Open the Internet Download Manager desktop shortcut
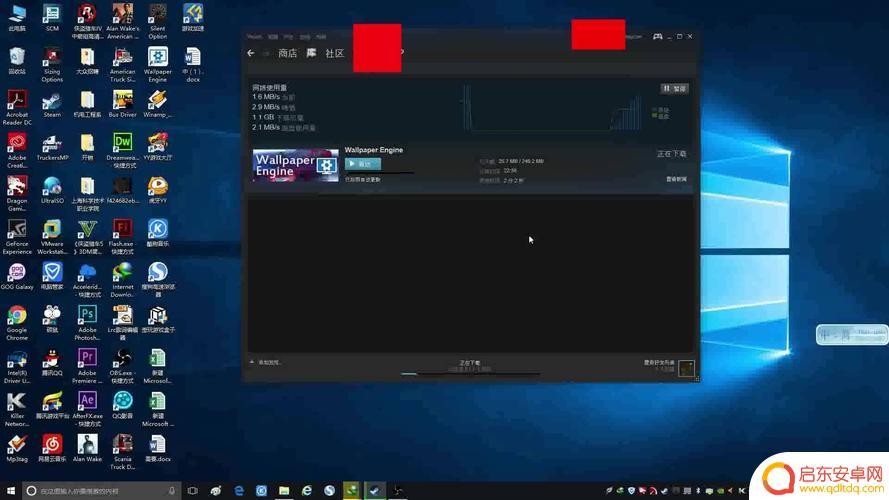 click(122, 279)
